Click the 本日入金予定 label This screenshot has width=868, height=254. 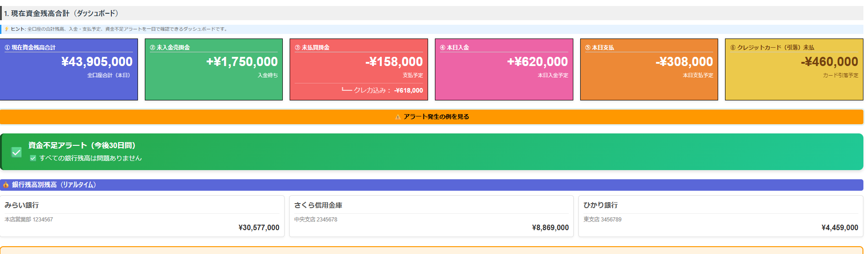click(x=553, y=75)
